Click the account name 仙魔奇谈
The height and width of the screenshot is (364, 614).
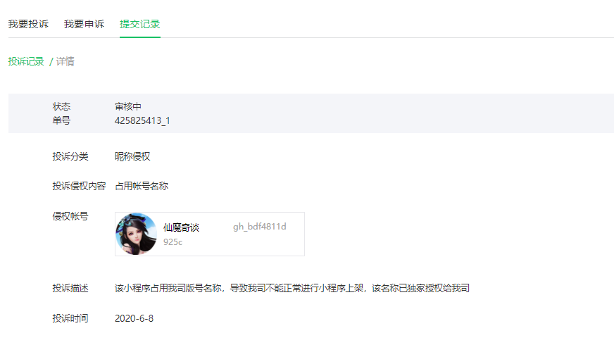pyautogui.click(x=181, y=227)
